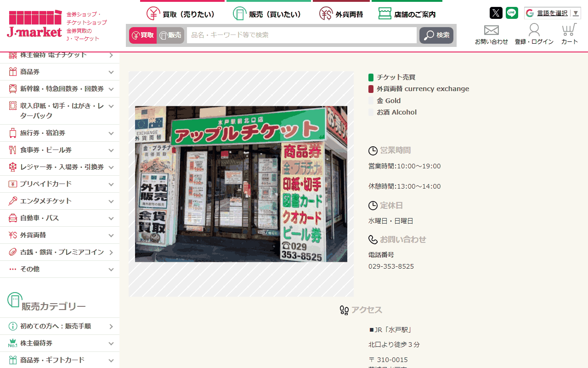Viewport: 588px width, 368px height.
Task: Click the 商品券 gift icon in sidebar
Action: point(13,72)
